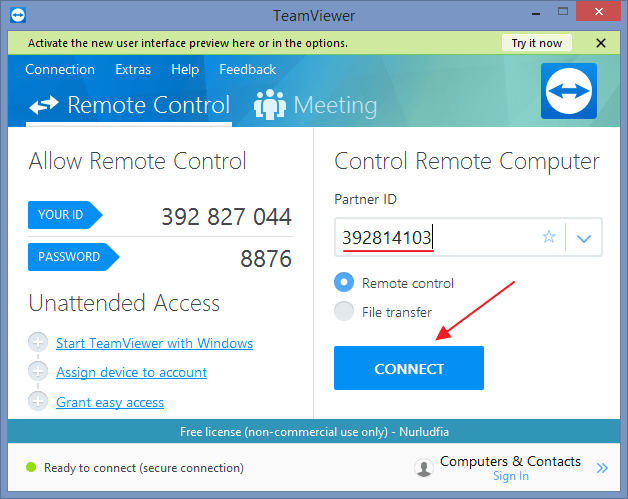Viewport: 628px width, 499px height.
Task: Open Start TeamViewer with Windows link
Action: click(x=154, y=343)
